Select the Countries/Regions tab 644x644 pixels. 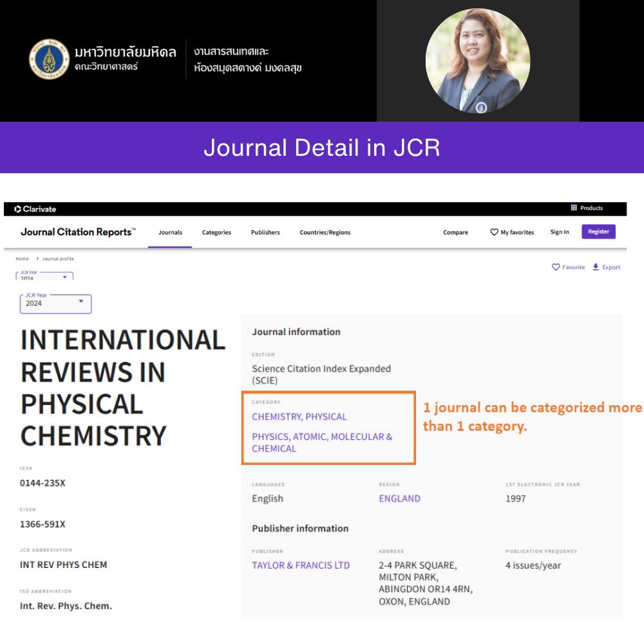pyautogui.click(x=325, y=232)
